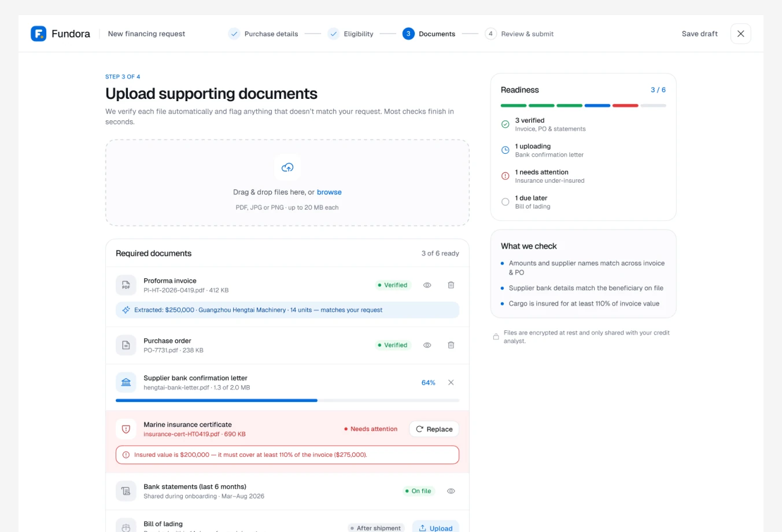Click the bank icon for supplier letter

tap(126, 382)
